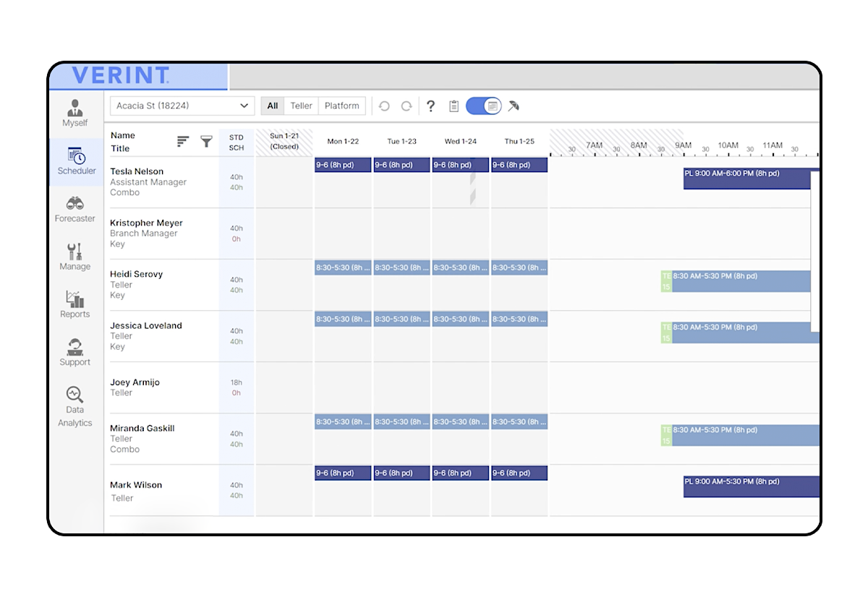Click the Mon 1-22 column header
This screenshot has height=597, width=868.
[343, 142]
